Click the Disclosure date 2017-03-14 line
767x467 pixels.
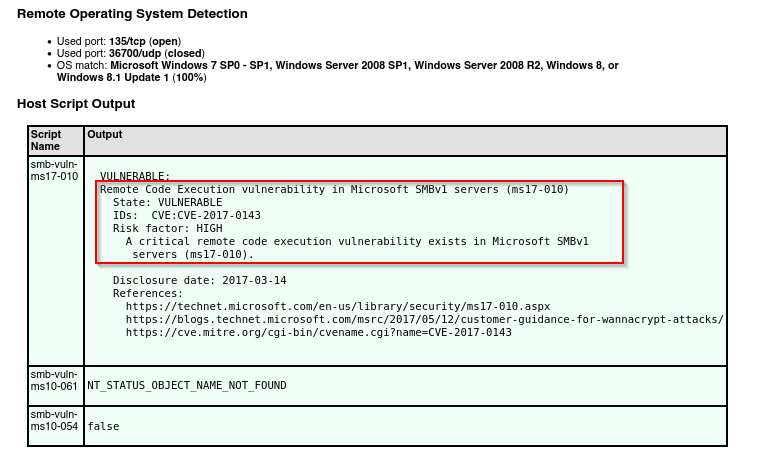point(200,281)
